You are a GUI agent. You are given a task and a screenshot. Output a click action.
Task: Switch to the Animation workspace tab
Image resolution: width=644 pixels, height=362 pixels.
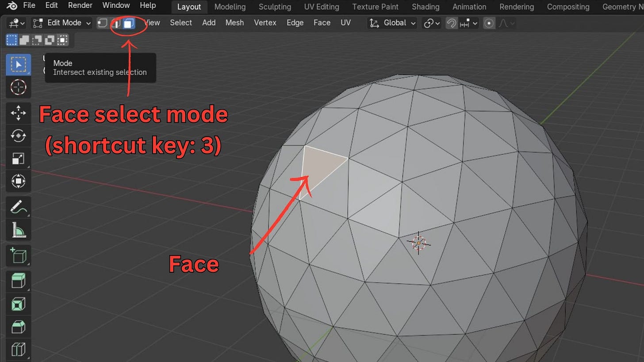click(469, 7)
